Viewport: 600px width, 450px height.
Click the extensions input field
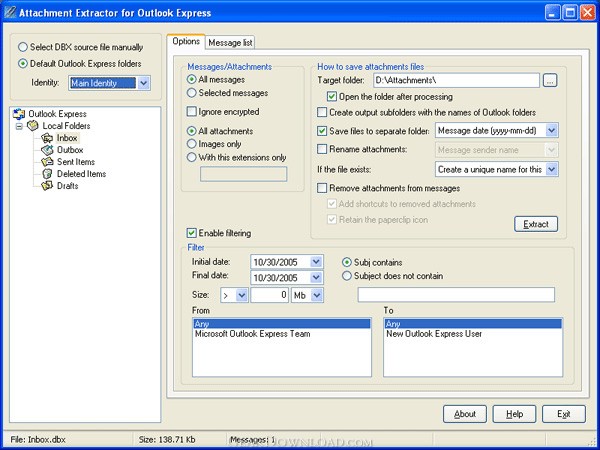tap(243, 174)
